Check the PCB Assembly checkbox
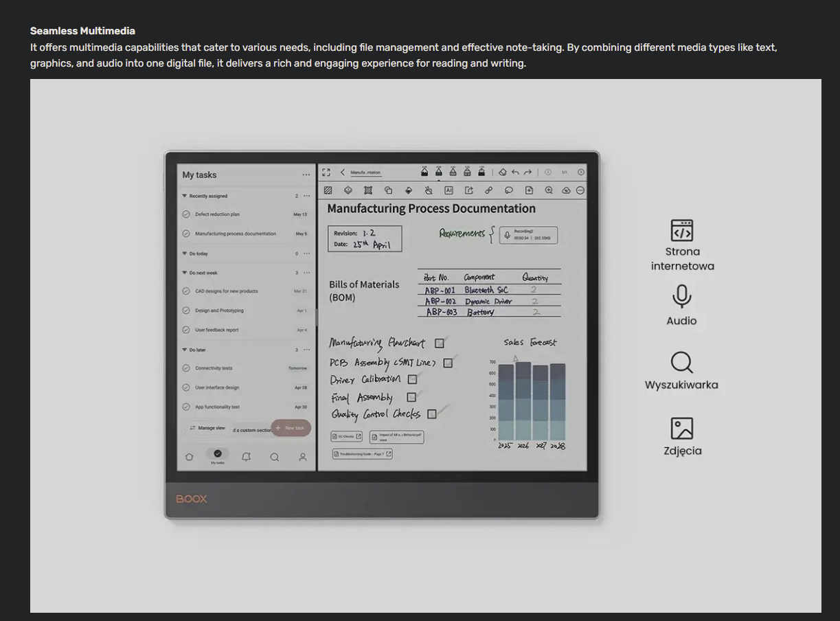This screenshot has height=621, width=840. [x=448, y=363]
